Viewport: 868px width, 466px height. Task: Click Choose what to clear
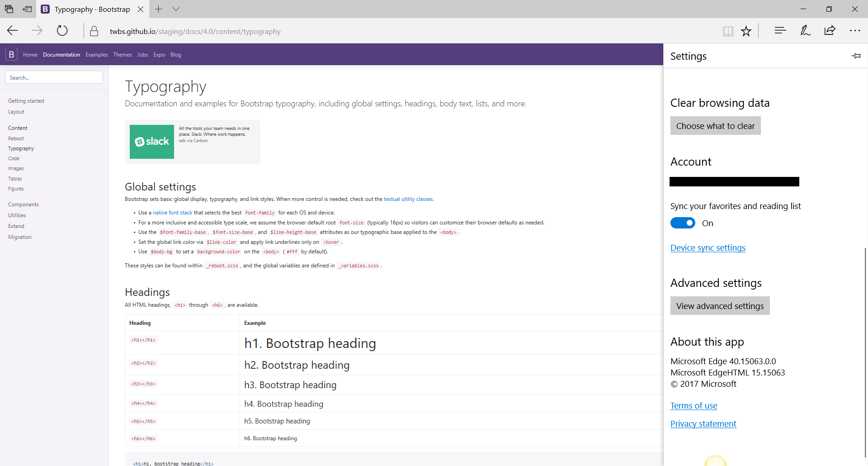click(716, 125)
